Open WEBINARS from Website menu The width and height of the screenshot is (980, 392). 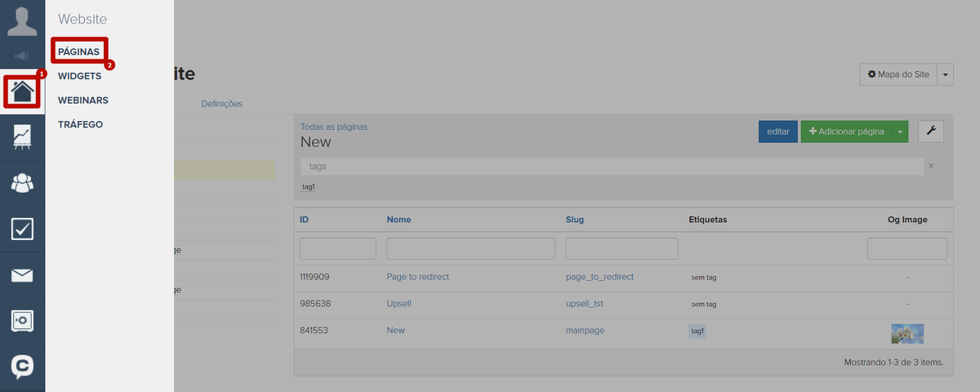[x=82, y=100]
